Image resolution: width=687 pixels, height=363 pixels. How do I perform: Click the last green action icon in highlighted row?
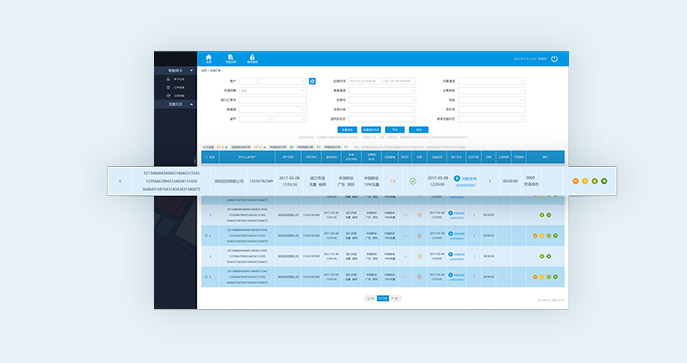point(604,181)
